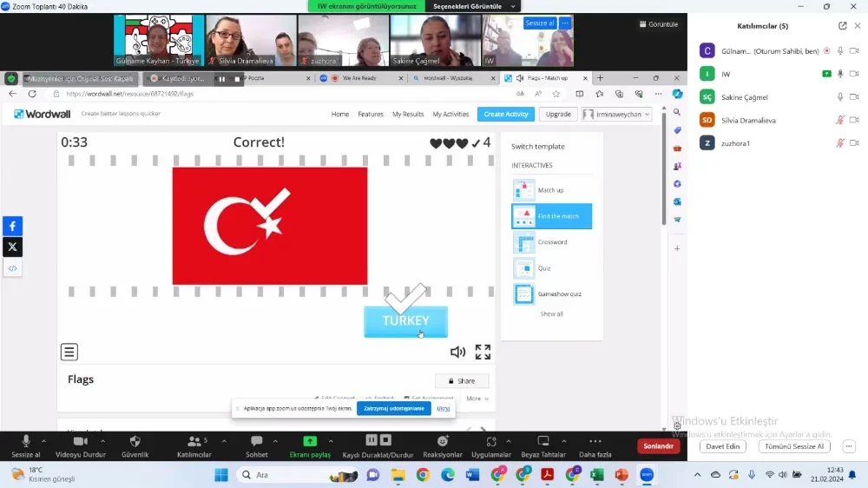The height and width of the screenshot is (488, 868).
Task: Click Davet Edin invite button
Action: pos(722,446)
